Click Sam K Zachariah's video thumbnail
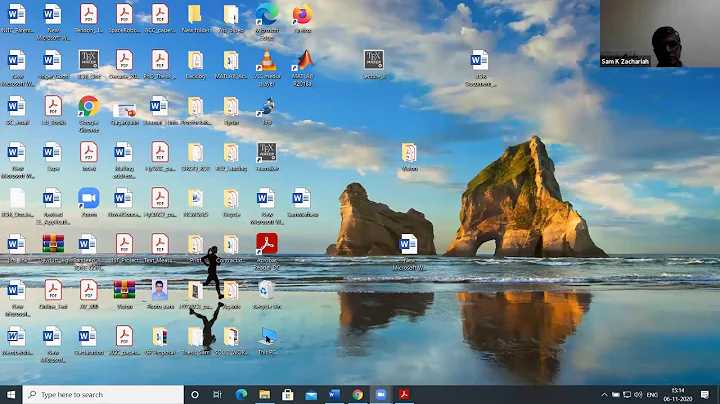This screenshot has height=404, width=720. [660, 34]
